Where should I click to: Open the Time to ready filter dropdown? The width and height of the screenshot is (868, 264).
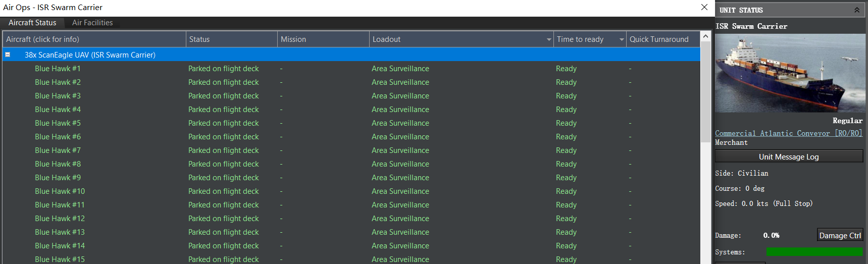pyautogui.click(x=622, y=39)
